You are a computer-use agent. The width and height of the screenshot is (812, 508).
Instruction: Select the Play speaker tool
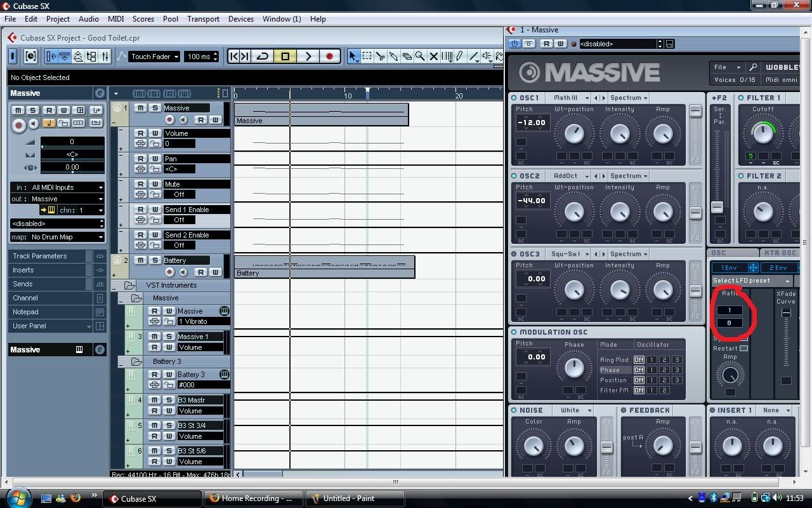point(487,57)
